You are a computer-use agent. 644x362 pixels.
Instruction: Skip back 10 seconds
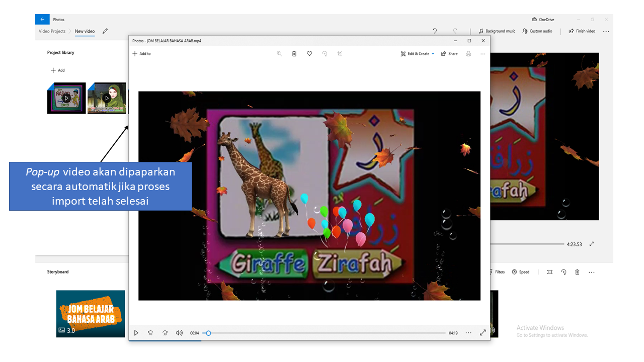[x=150, y=333]
